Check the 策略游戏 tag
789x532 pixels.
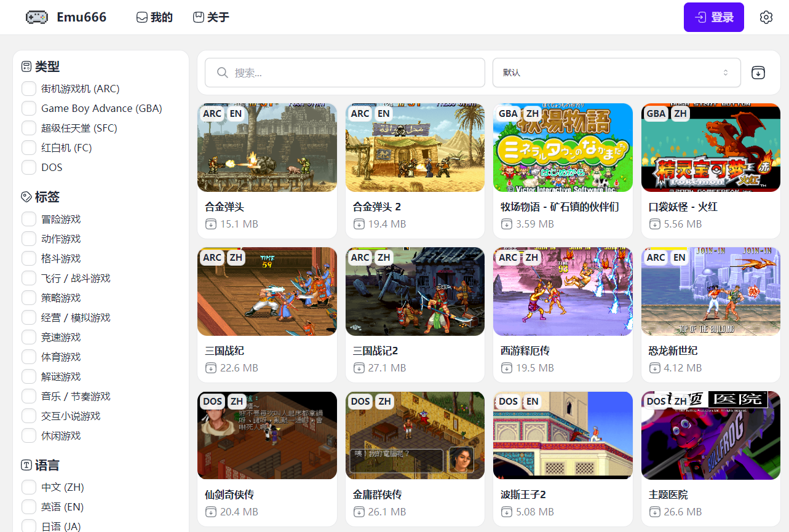[29, 298]
